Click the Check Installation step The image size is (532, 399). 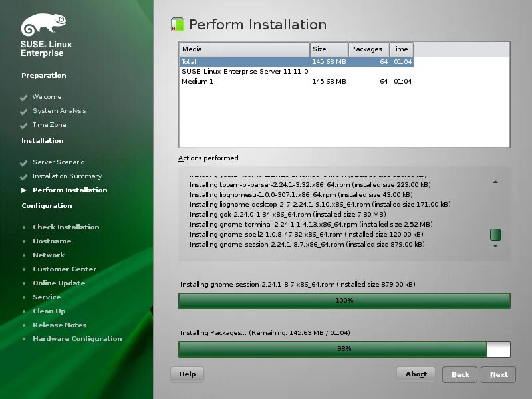66,227
